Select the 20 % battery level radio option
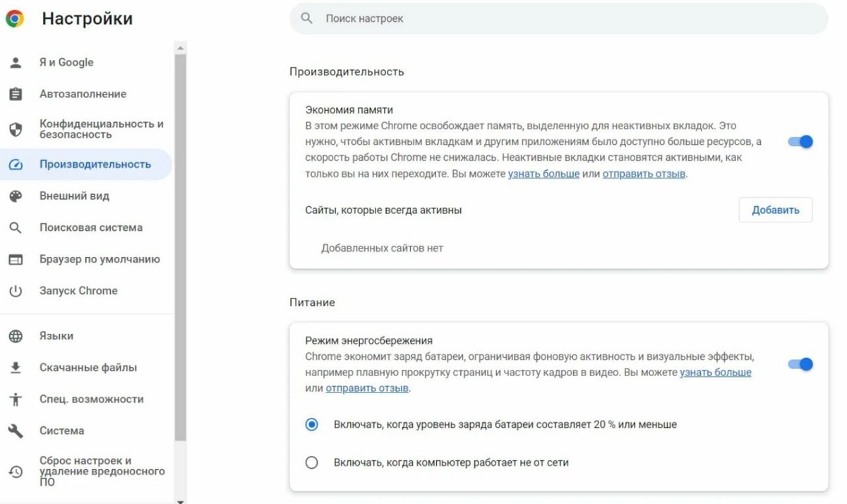Viewport: 847px width, 504px height. coord(311,425)
